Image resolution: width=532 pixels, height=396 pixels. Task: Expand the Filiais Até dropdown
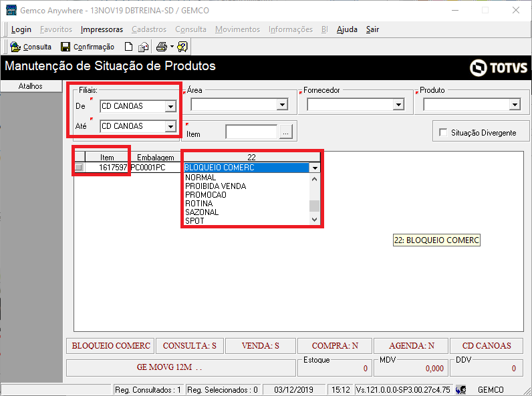[170, 126]
